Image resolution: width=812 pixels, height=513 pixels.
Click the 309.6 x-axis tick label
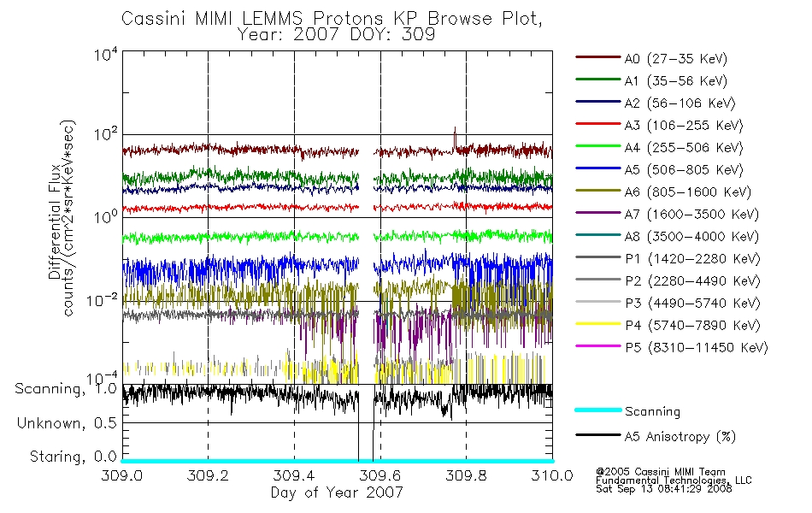(x=380, y=475)
